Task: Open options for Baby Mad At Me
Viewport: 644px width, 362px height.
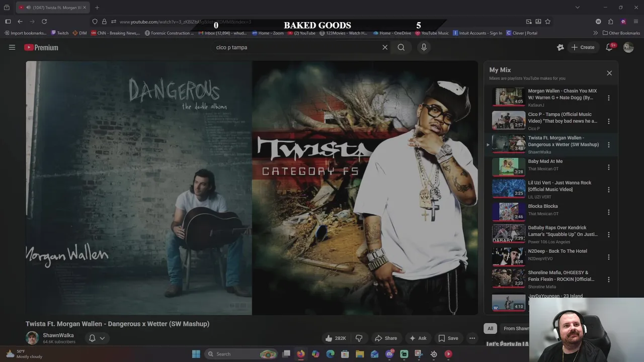Action: pyautogui.click(x=608, y=167)
